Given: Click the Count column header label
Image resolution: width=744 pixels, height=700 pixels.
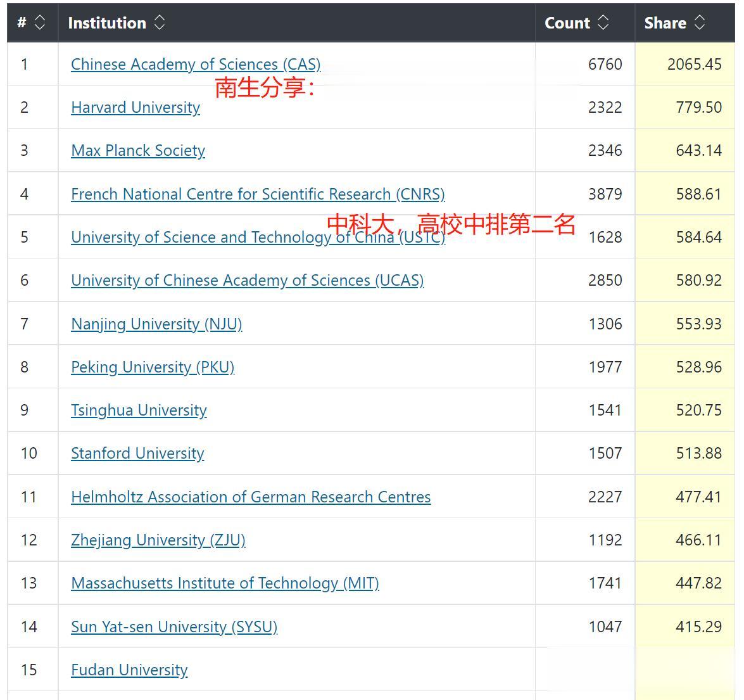Looking at the screenshot, I should (x=567, y=23).
